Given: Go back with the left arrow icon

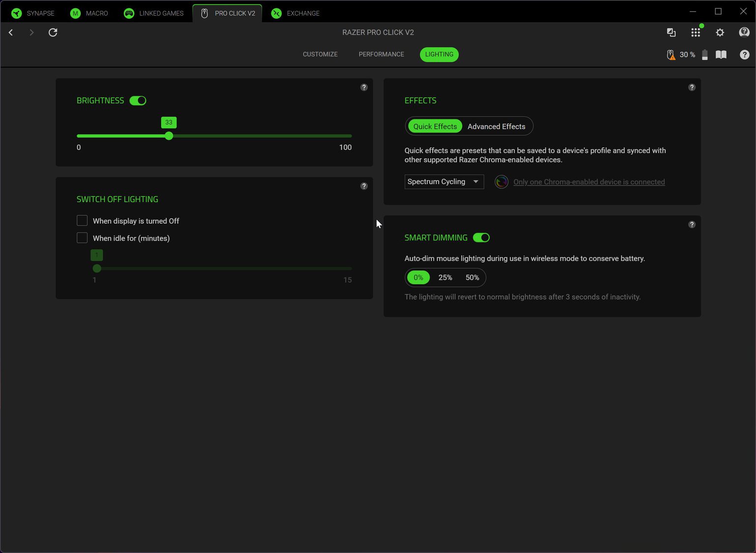Looking at the screenshot, I should (11, 32).
